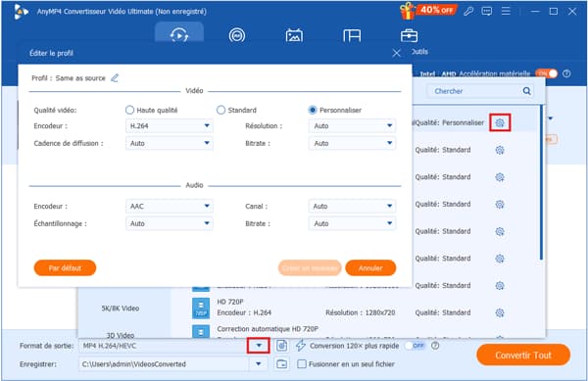Open the Toolbox tab icon
This screenshot has height=381, width=588.
(409, 35)
